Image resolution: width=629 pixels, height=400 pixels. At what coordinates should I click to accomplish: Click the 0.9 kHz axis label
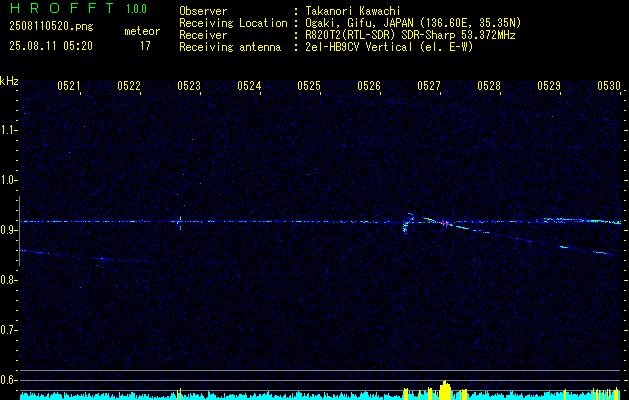tap(9, 230)
